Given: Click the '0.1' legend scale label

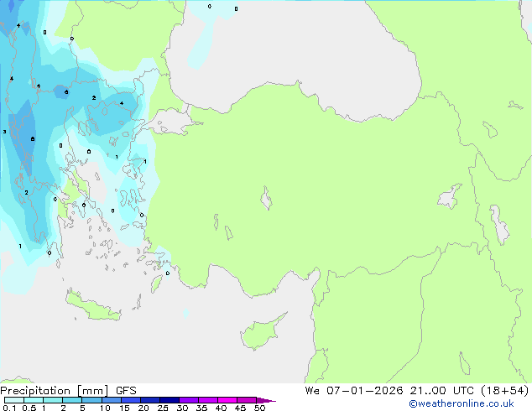Looking at the screenshot, I should 9,408.
